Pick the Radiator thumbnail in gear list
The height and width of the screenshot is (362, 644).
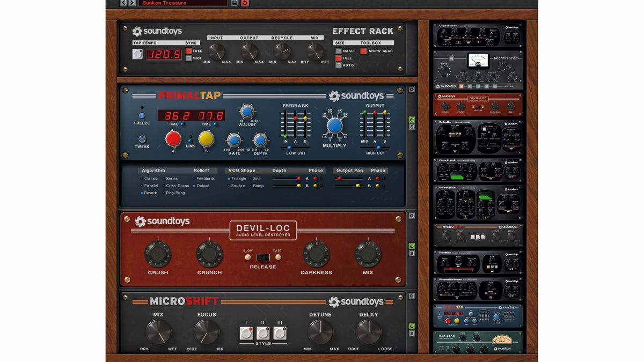pos(478,342)
